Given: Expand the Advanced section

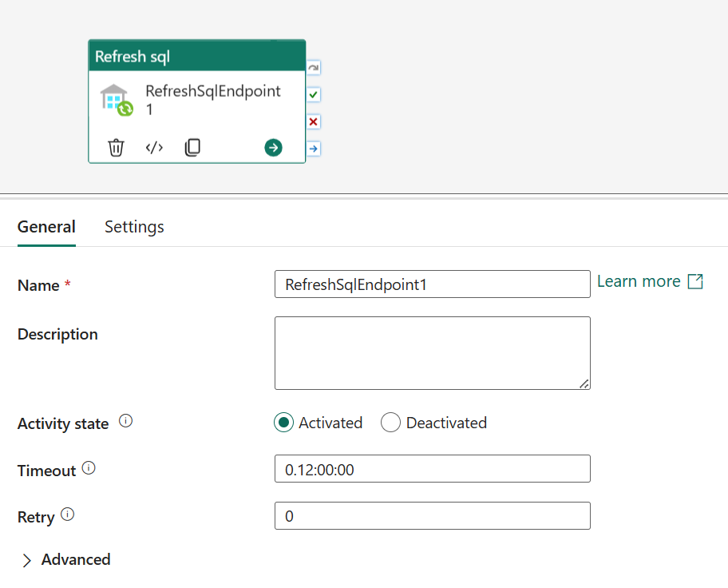Looking at the screenshot, I should 65,560.
